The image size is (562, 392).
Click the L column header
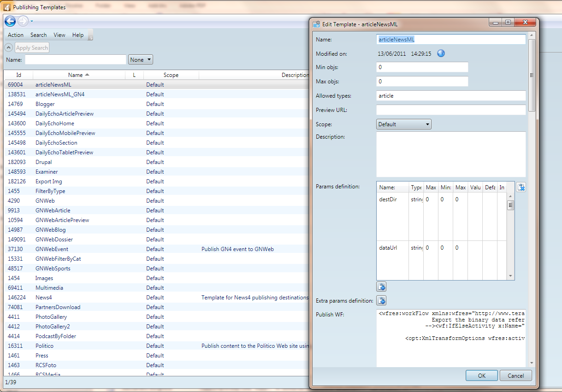134,75
